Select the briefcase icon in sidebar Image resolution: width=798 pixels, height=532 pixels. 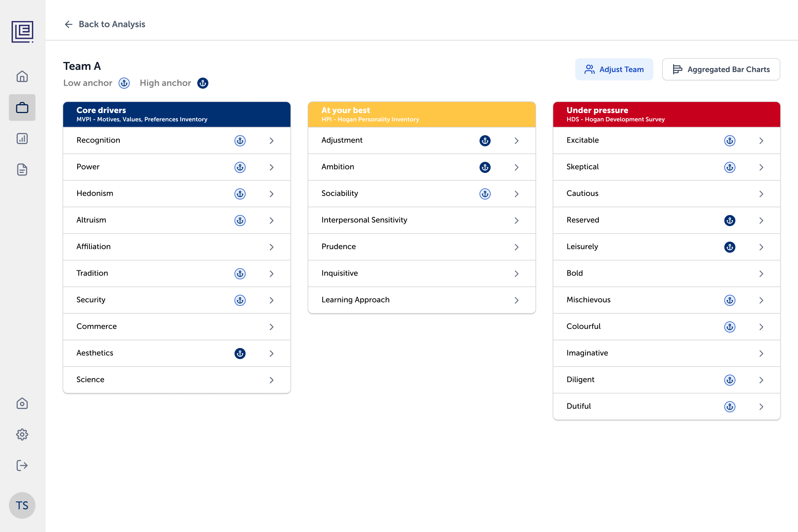tap(22, 108)
